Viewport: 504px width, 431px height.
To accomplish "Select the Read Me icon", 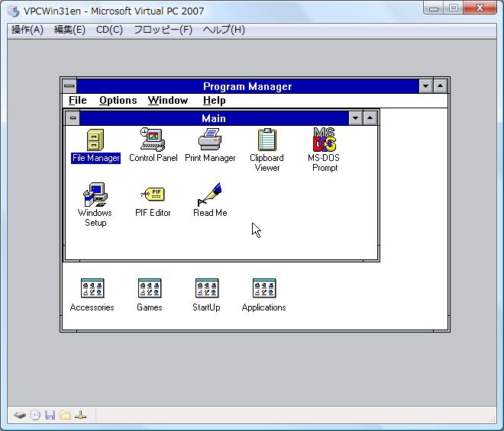I will 209,195.
